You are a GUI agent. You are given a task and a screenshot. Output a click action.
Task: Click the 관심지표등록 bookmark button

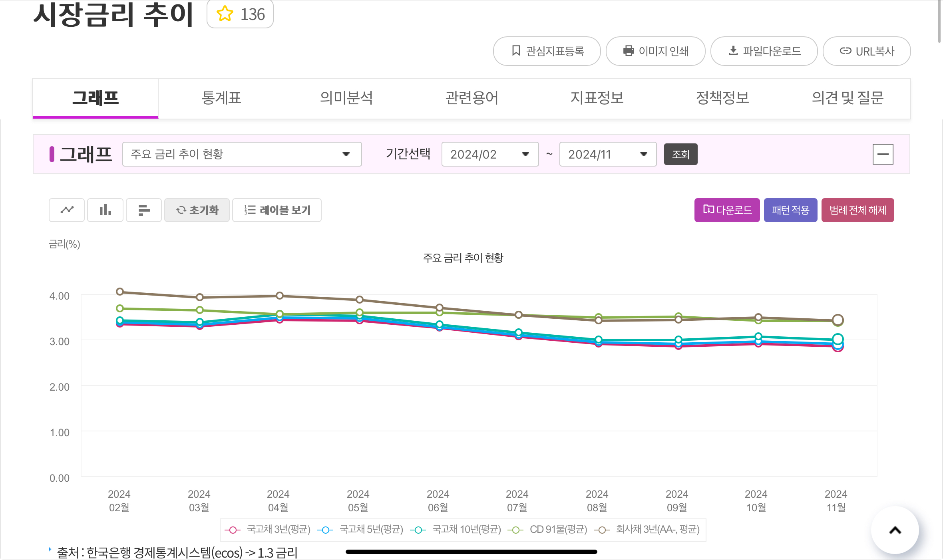[x=547, y=51]
